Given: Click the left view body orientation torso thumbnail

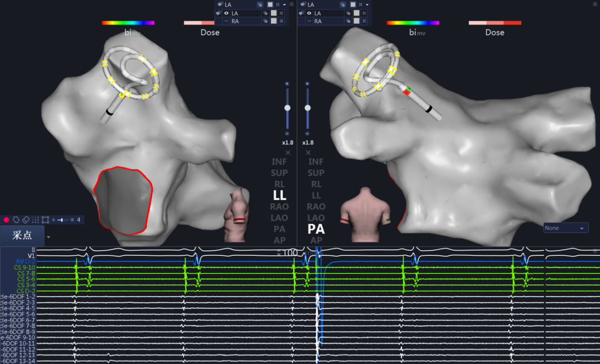Looking at the screenshot, I should tap(237, 215).
